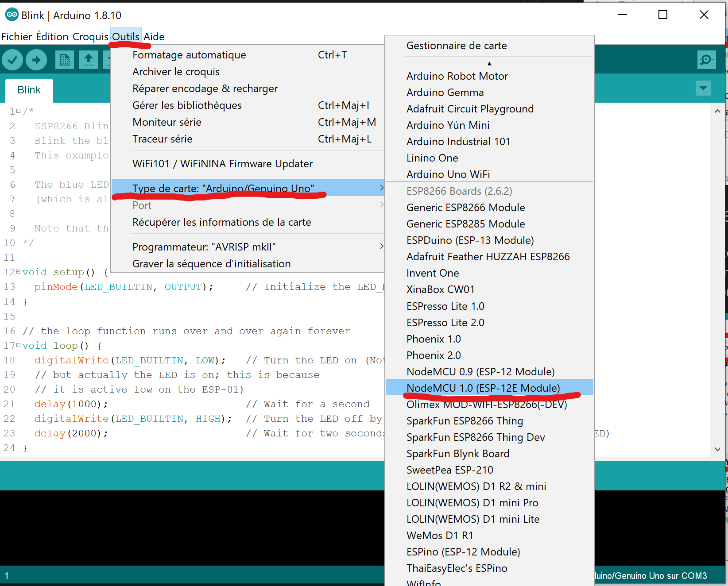Open the tab options dropdown arrow

(x=703, y=88)
